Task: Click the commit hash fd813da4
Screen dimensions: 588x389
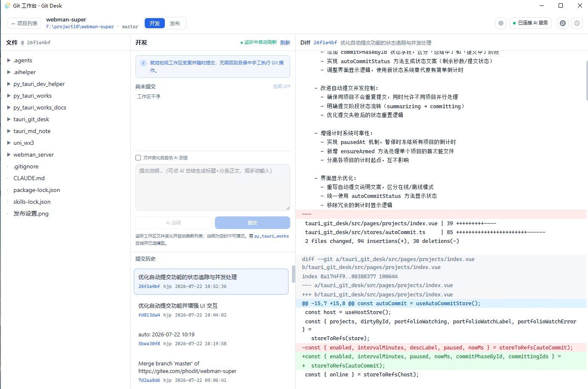Action: pos(149,315)
